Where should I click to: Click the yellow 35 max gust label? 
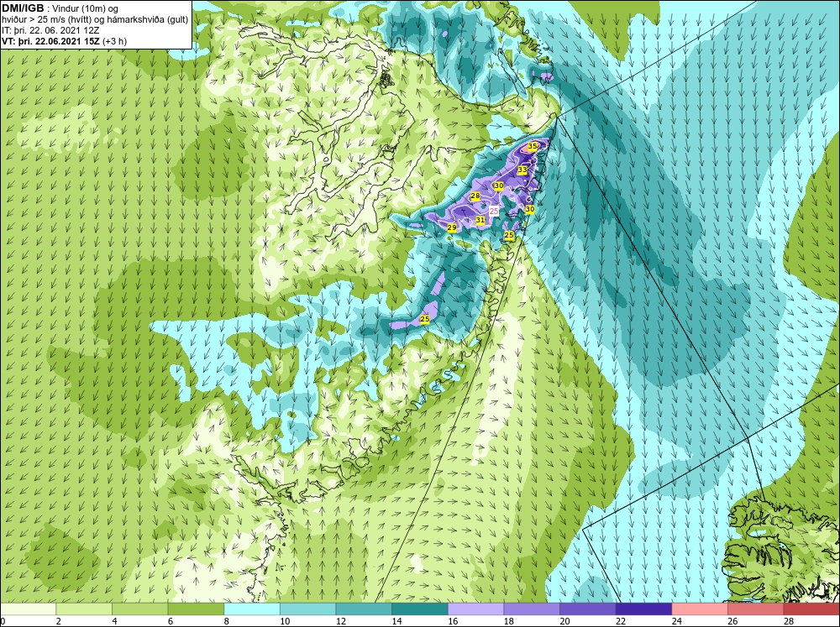pos(533,147)
